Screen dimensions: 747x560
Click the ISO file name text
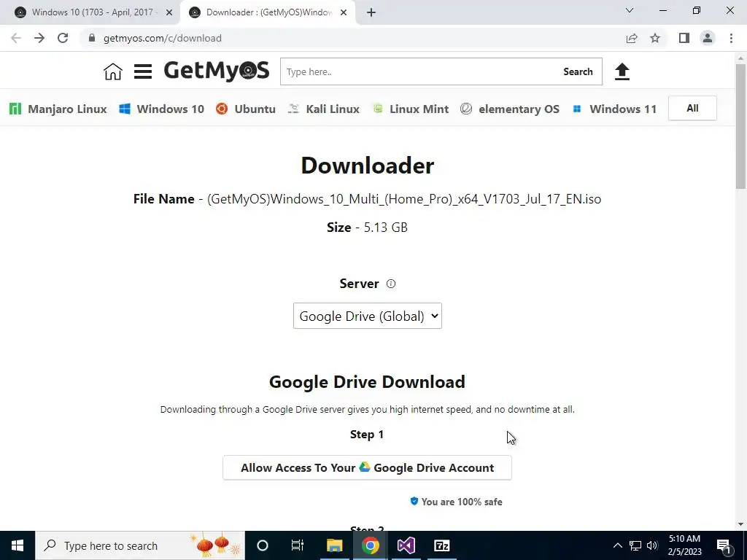point(404,199)
